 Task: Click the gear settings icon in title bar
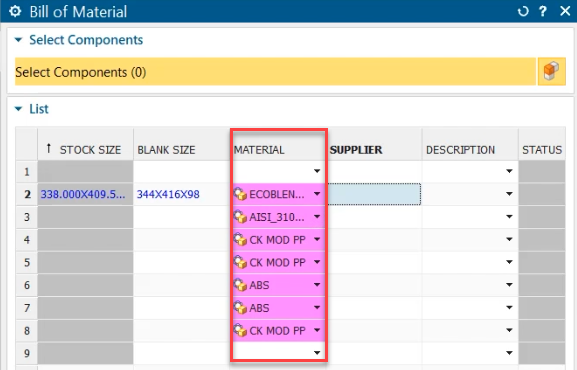point(15,11)
